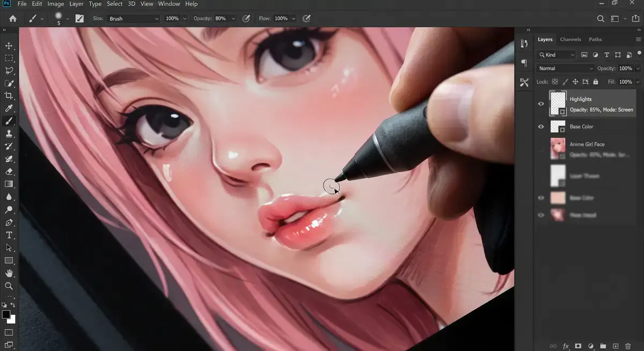Select the Rectangular Marquee tool
This screenshot has width=644, height=351.
[x=9, y=58]
